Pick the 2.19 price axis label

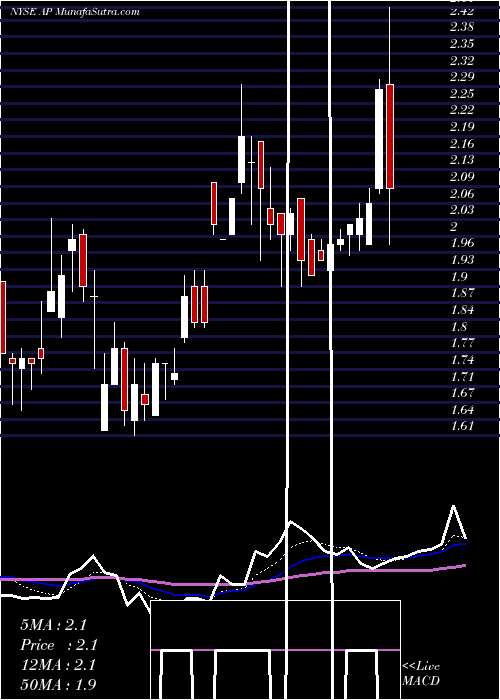coord(462,127)
